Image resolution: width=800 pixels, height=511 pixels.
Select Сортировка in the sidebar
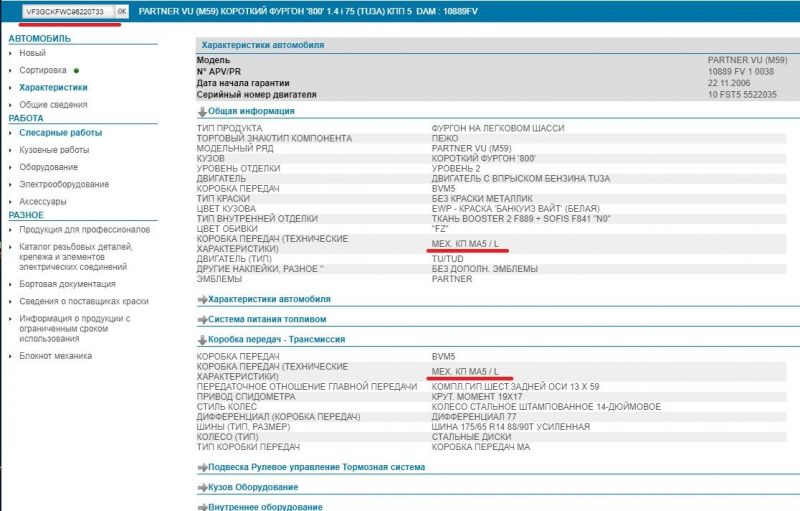click(x=43, y=70)
